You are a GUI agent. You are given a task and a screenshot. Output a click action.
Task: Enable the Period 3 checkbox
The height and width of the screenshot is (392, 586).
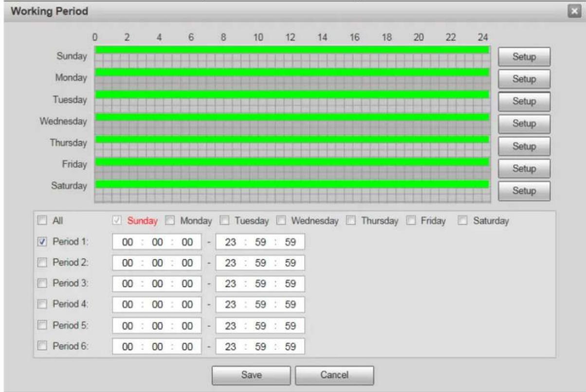click(x=41, y=284)
